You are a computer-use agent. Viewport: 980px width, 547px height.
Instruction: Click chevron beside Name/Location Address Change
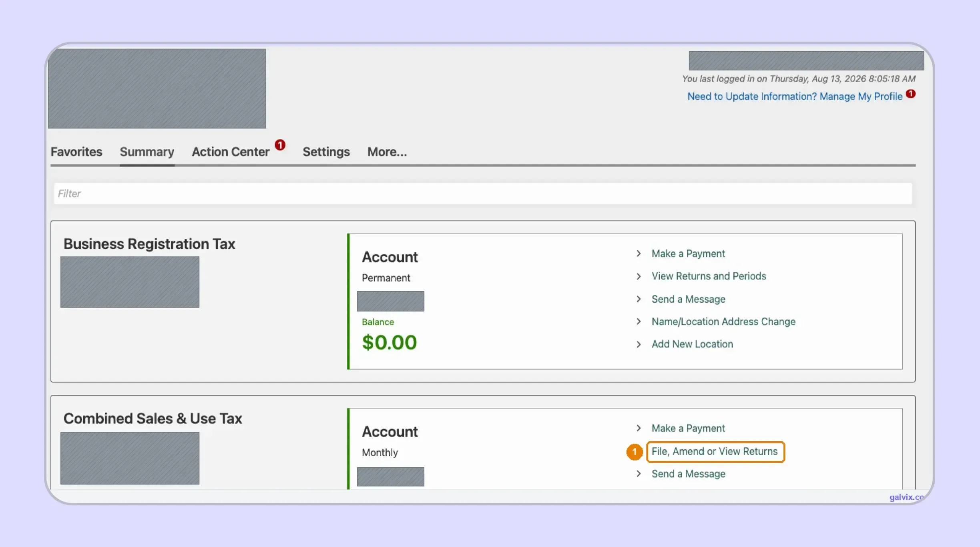coord(639,322)
